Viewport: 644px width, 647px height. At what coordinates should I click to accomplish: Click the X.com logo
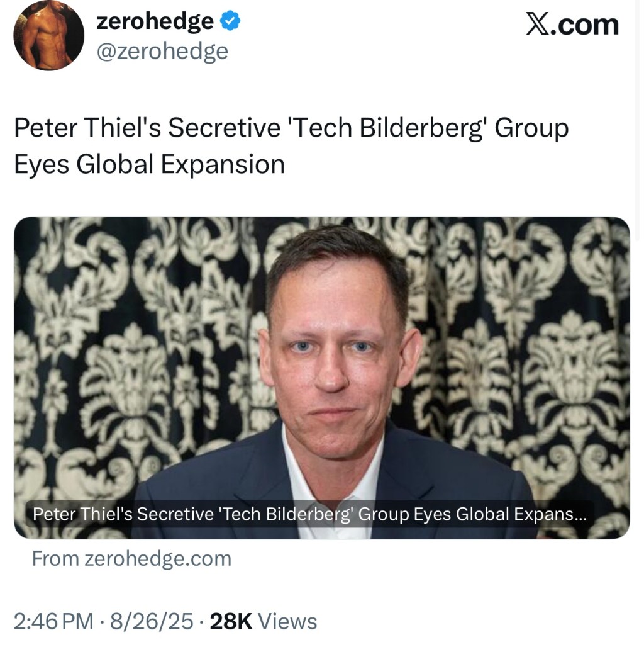(x=572, y=25)
